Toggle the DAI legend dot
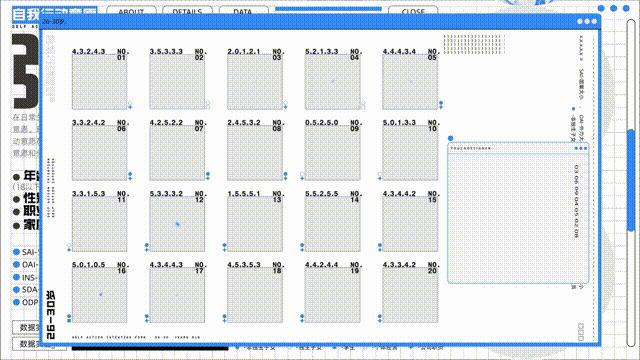This screenshot has height=360, width=640. point(16,264)
